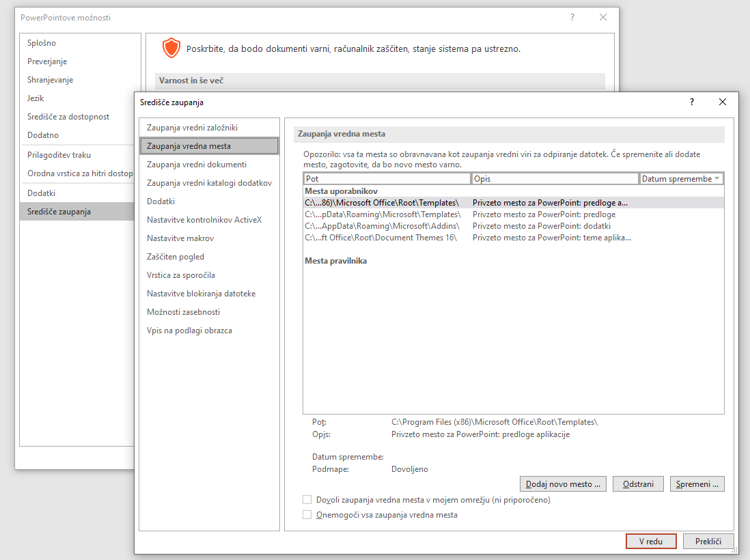This screenshot has height=560, width=750.
Task: Click the orange shield security icon
Action: click(171, 48)
